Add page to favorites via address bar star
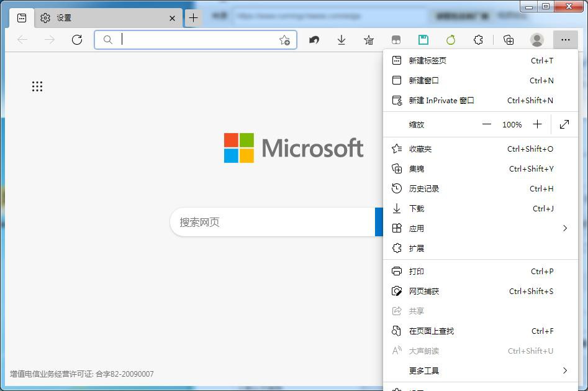The image size is (588, 391). coord(284,40)
